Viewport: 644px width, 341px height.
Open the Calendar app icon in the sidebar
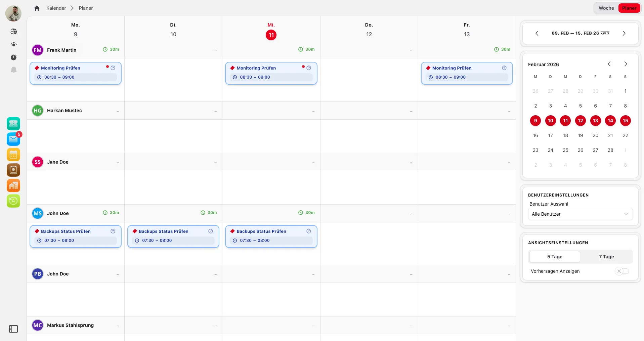13,154
